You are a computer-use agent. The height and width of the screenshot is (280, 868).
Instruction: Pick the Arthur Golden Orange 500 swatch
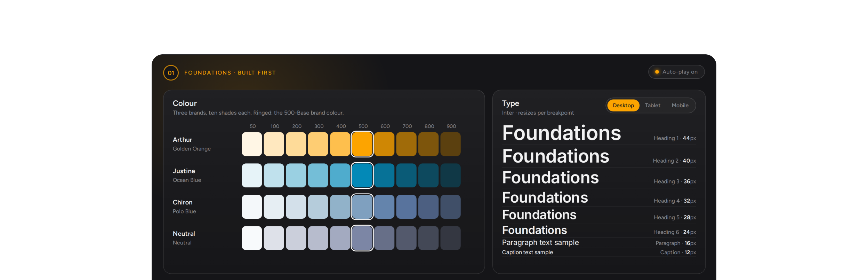pyautogui.click(x=362, y=144)
